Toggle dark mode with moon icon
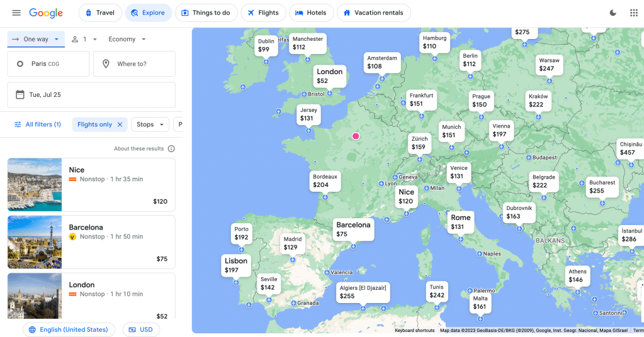Image resolution: width=644 pixels, height=337 pixels. point(613,13)
